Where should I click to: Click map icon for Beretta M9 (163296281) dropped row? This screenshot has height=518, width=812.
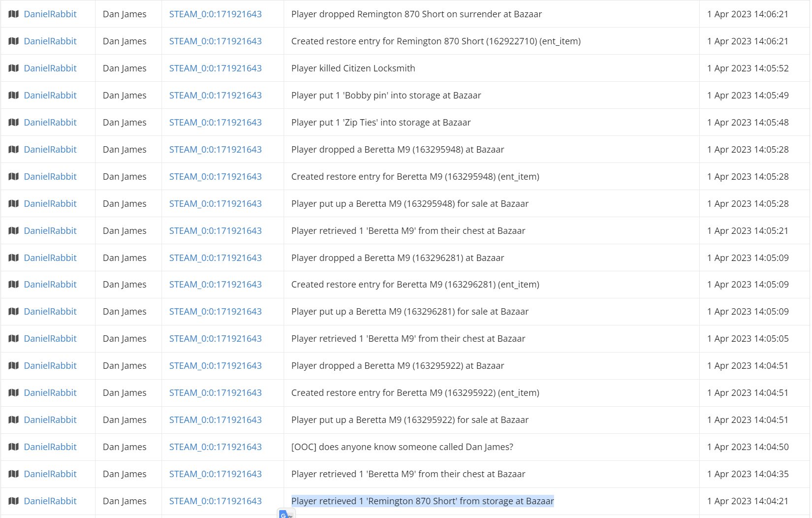[x=14, y=258]
